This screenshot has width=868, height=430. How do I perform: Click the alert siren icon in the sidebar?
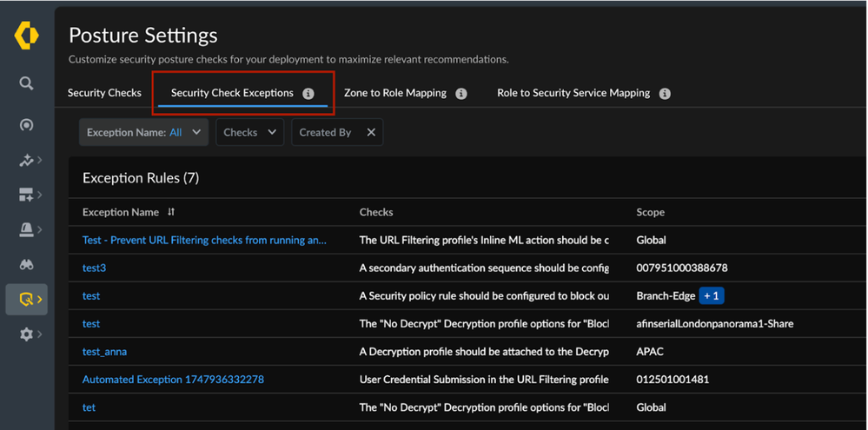(x=27, y=229)
